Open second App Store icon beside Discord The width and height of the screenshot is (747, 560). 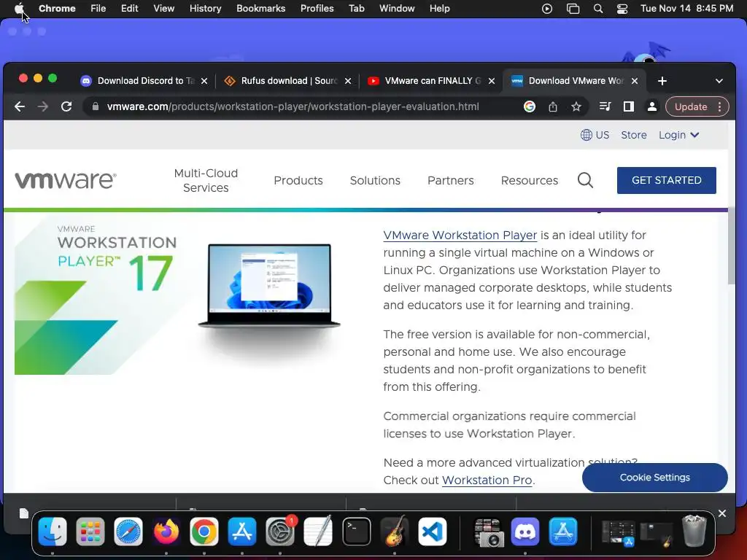(563, 532)
